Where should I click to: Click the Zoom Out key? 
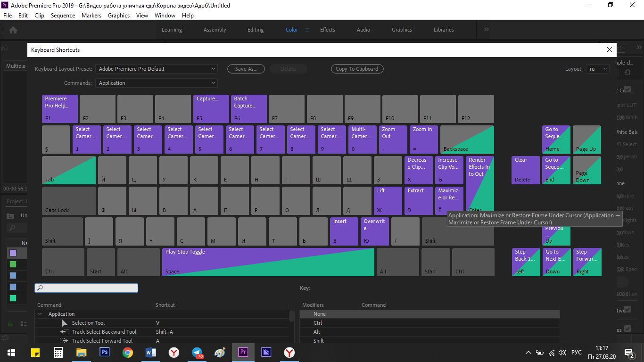(393, 140)
